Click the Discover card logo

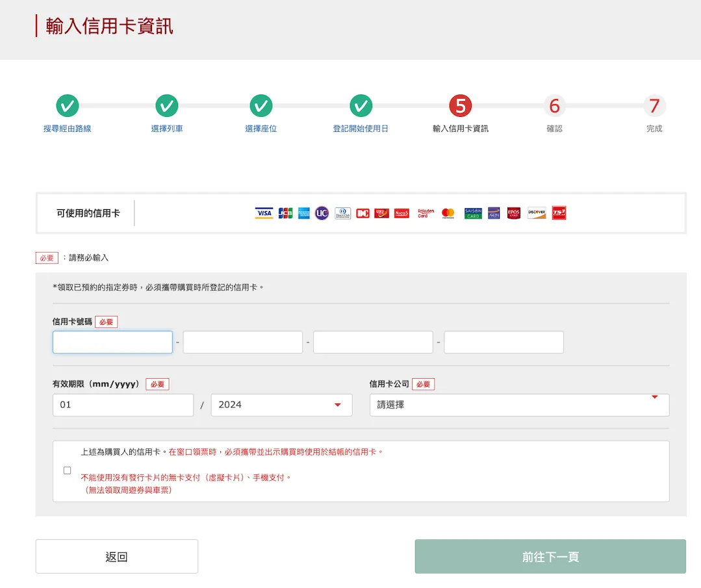tap(537, 213)
